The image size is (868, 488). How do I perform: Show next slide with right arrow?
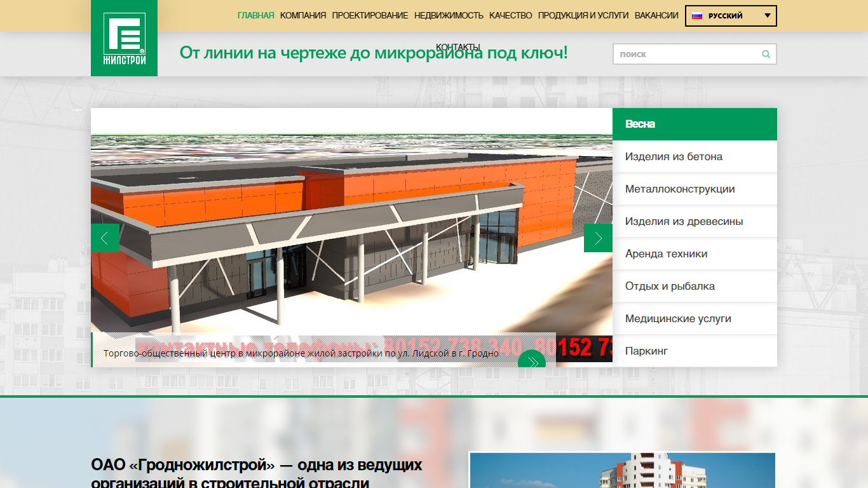(x=598, y=238)
